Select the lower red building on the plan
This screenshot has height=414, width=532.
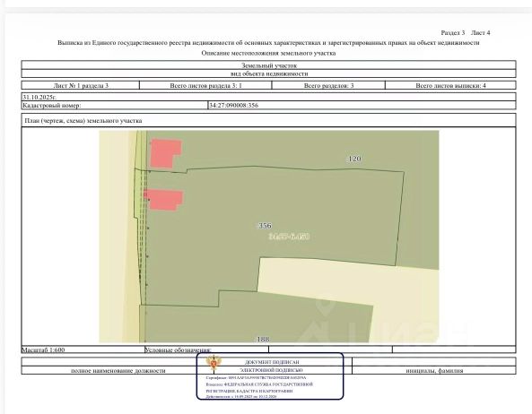pyautogui.click(x=163, y=200)
